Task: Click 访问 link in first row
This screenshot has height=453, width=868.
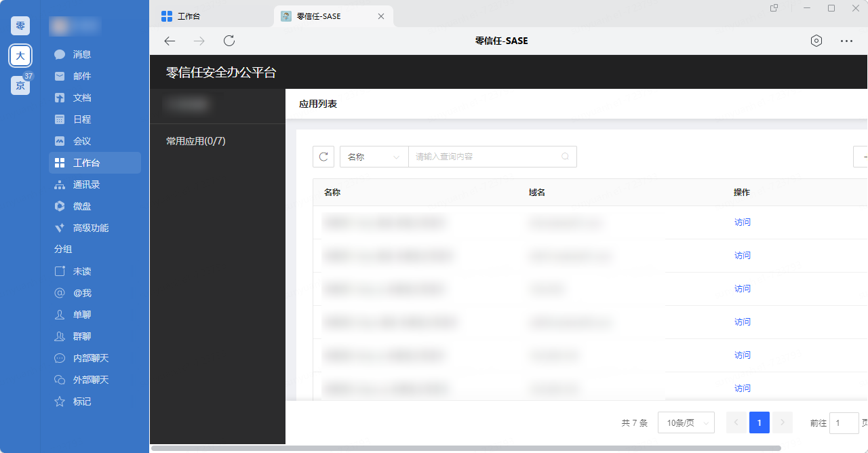Action: [x=742, y=222]
